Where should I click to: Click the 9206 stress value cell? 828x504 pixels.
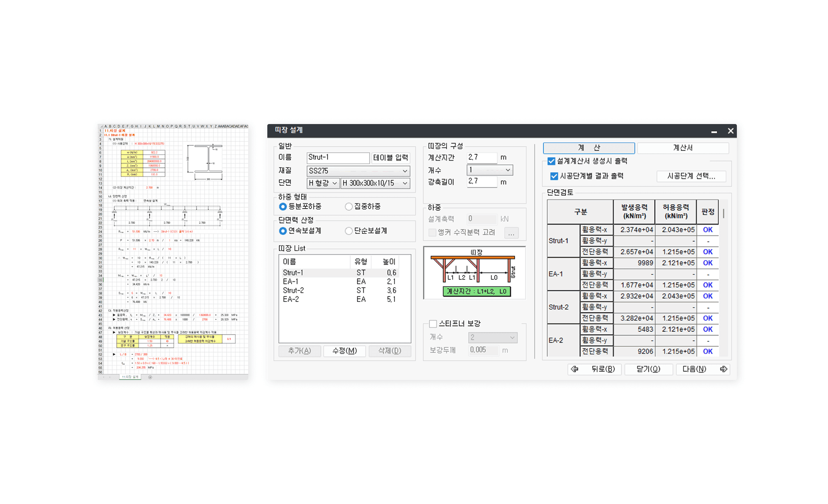click(x=634, y=351)
